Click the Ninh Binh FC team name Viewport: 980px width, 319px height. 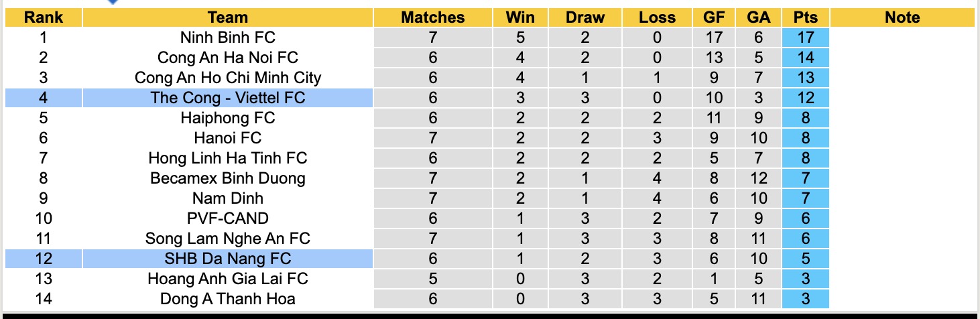click(x=228, y=38)
